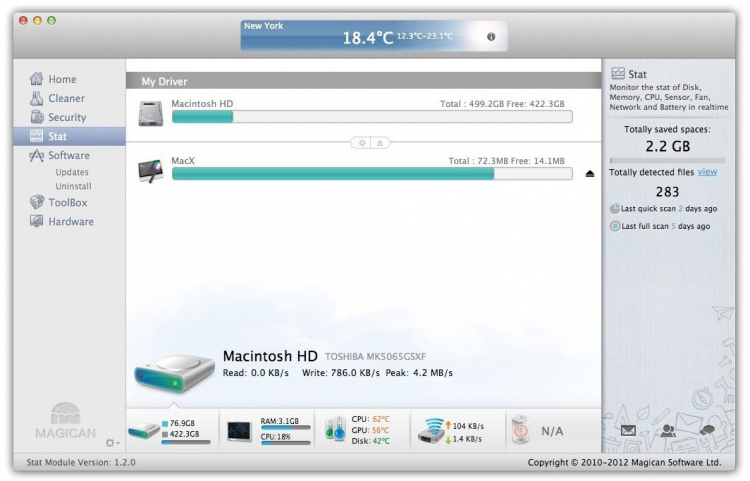Open the view link for detected files
750x481 pixels.
click(x=707, y=172)
